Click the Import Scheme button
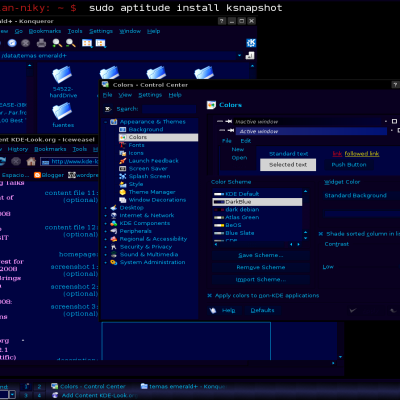Image resolution: width=400 pixels, height=400 pixels. click(261, 280)
